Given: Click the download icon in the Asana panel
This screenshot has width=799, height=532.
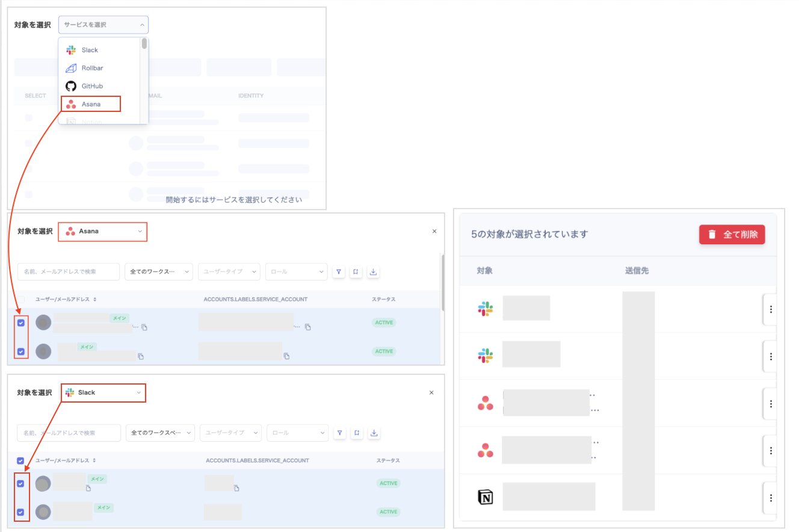Looking at the screenshot, I should pos(373,272).
